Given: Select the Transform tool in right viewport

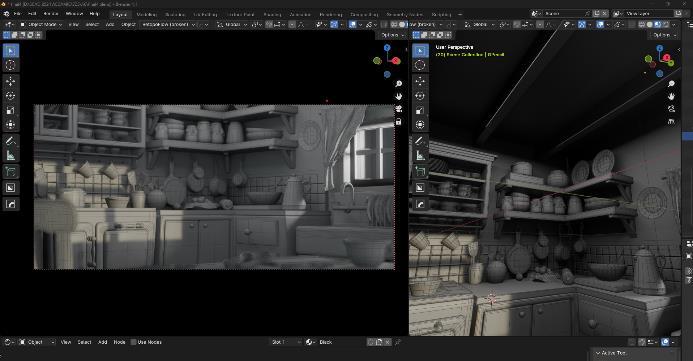Looking at the screenshot, I should coord(420,125).
